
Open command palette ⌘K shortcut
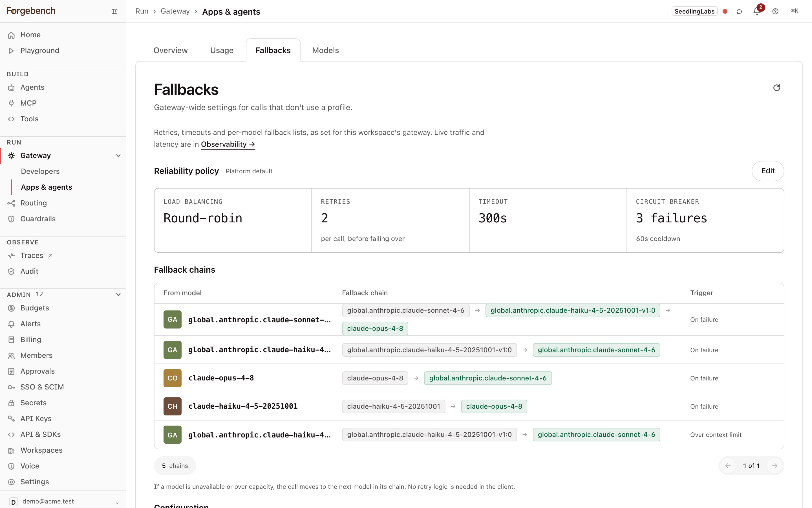(x=795, y=11)
